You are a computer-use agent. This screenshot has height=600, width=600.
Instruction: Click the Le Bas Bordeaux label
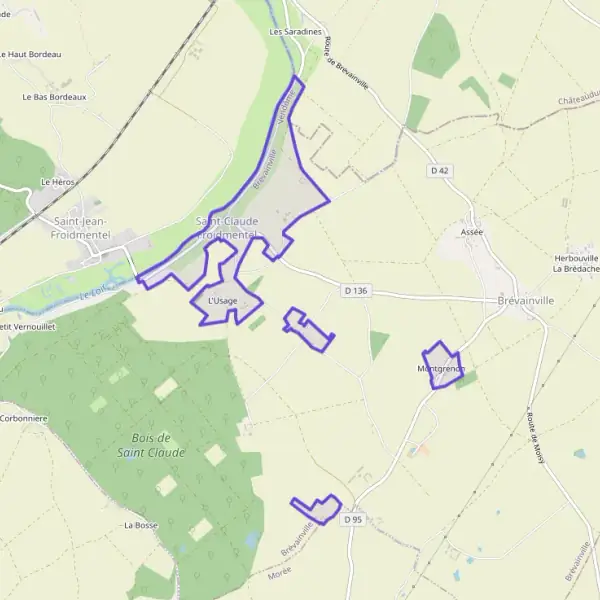point(54,97)
